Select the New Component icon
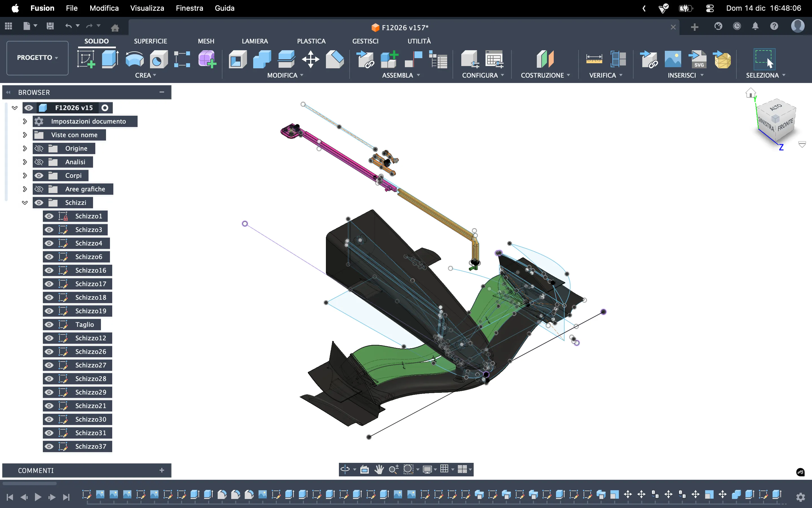Screen dimensions: 812x508 point(390,59)
